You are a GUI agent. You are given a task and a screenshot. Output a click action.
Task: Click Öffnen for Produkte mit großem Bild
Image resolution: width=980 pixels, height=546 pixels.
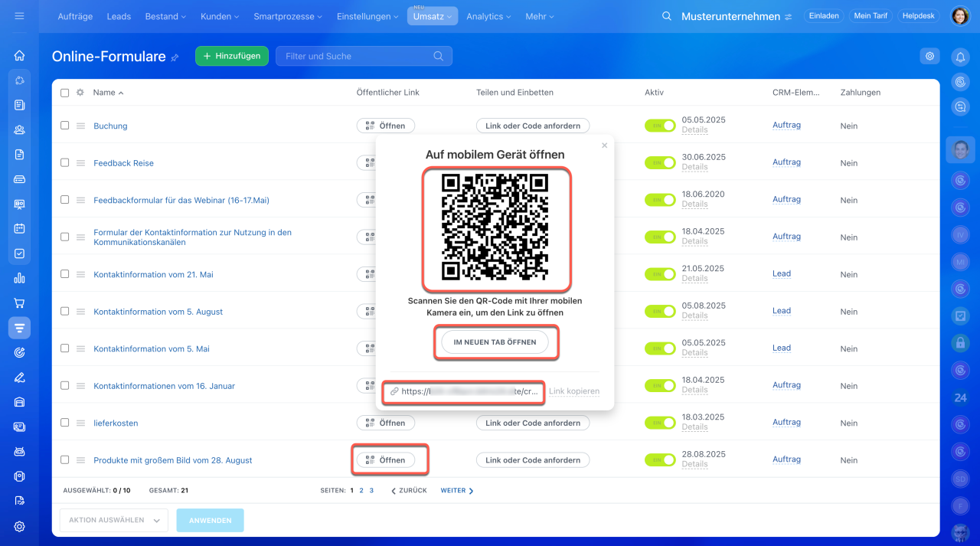[386, 460]
